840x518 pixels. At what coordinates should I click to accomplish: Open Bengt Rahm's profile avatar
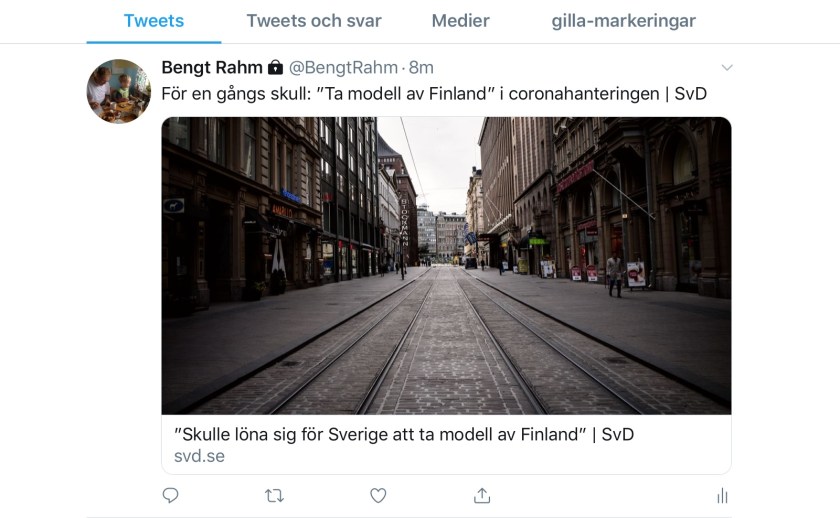(x=119, y=91)
